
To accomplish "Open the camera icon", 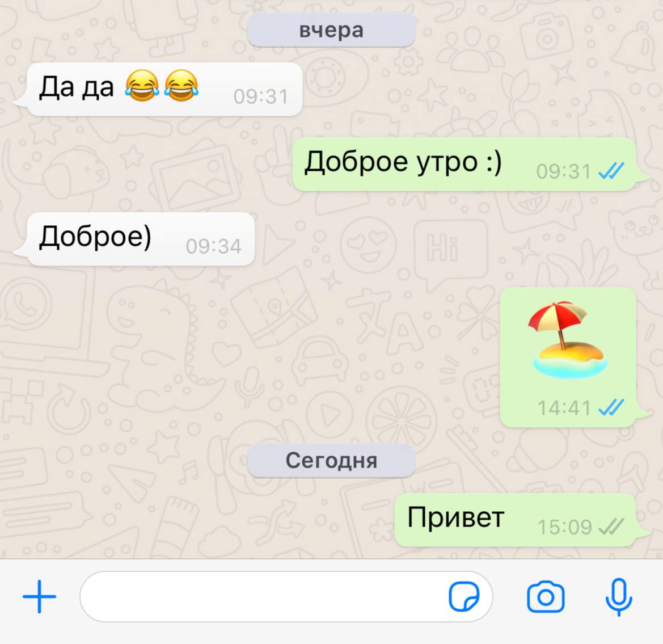I will [x=546, y=596].
